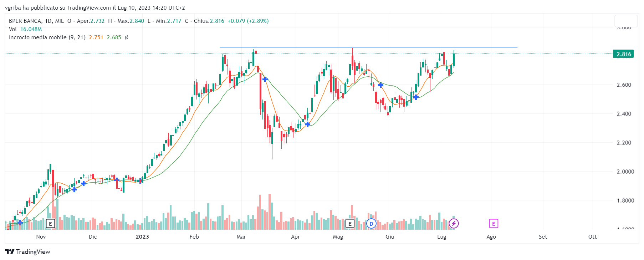
Task: Click the Min. 2.717 low value
Action: 164,21
